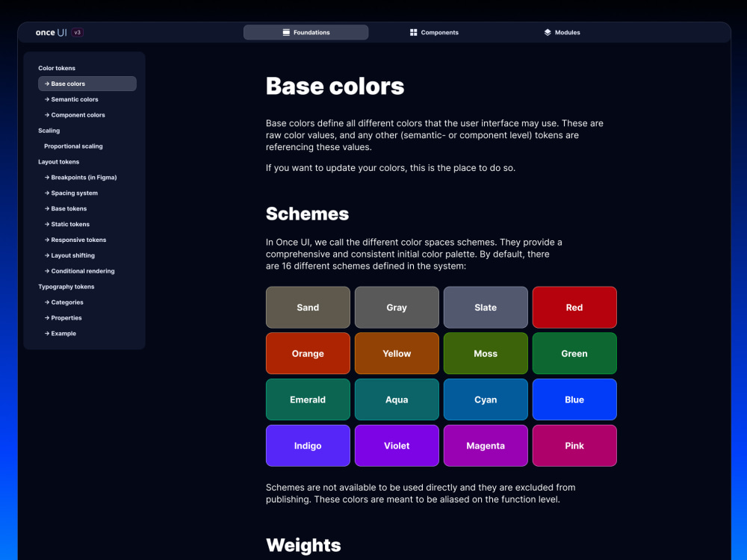Select the Cyan color scheme swatch
Image resolution: width=747 pixels, height=560 pixels.
[x=486, y=399]
